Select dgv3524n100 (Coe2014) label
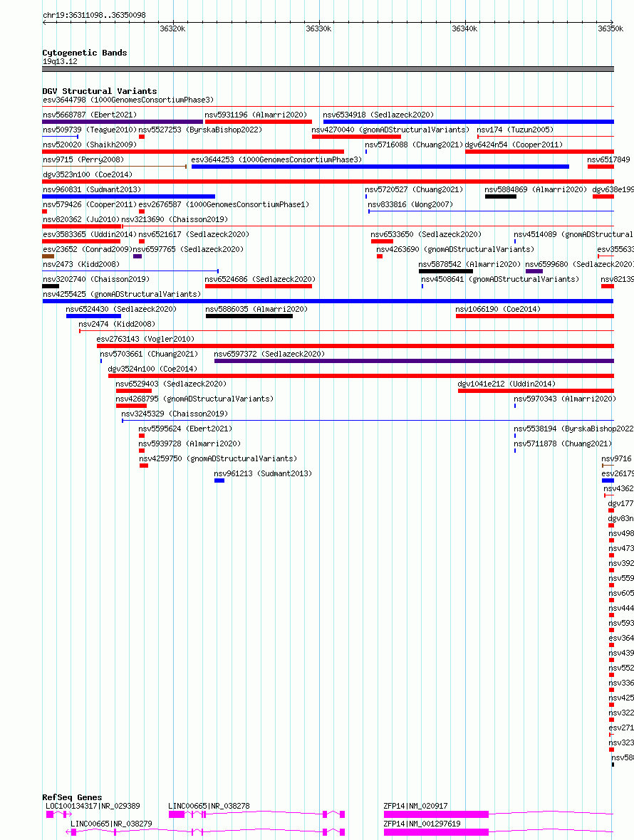The width and height of the screenshot is (634, 840). click(152, 369)
